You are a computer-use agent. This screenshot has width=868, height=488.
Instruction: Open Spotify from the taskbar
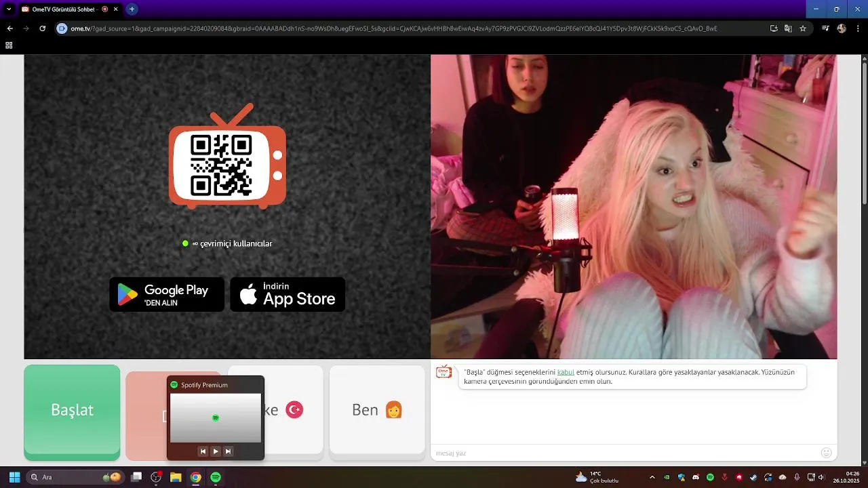coord(216,477)
